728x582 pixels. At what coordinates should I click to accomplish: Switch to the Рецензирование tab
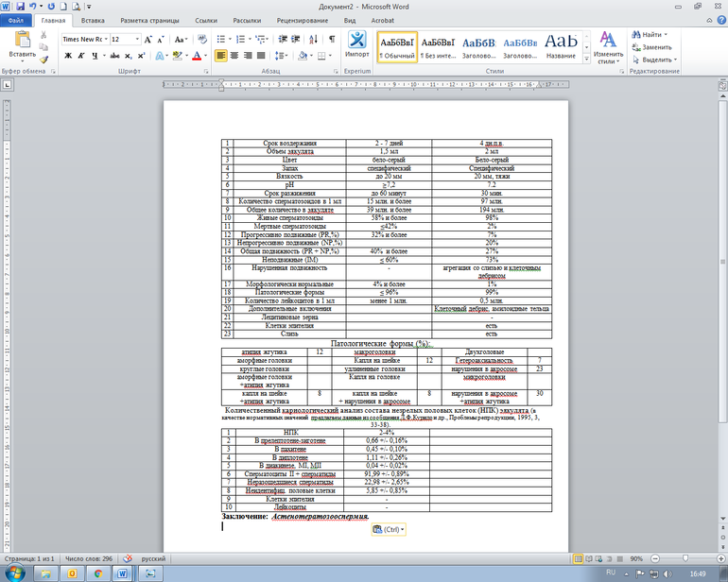pyautogui.click(x=302, y=19)
